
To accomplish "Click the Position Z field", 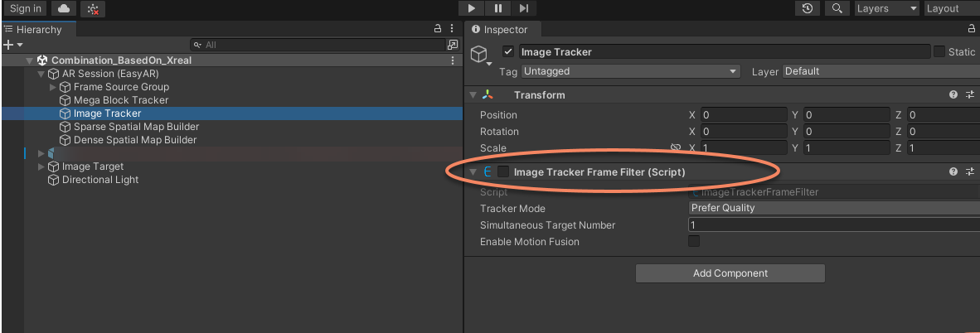I will [x=944, y=115].
